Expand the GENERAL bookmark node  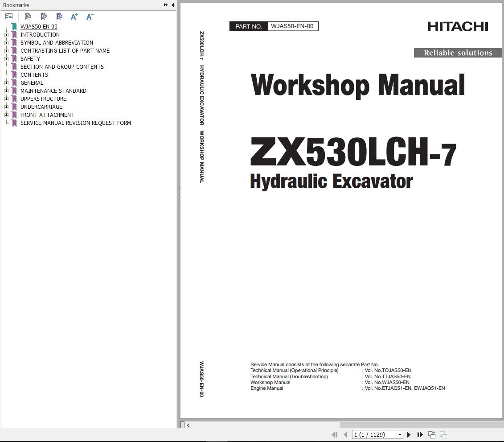(6, 83)
